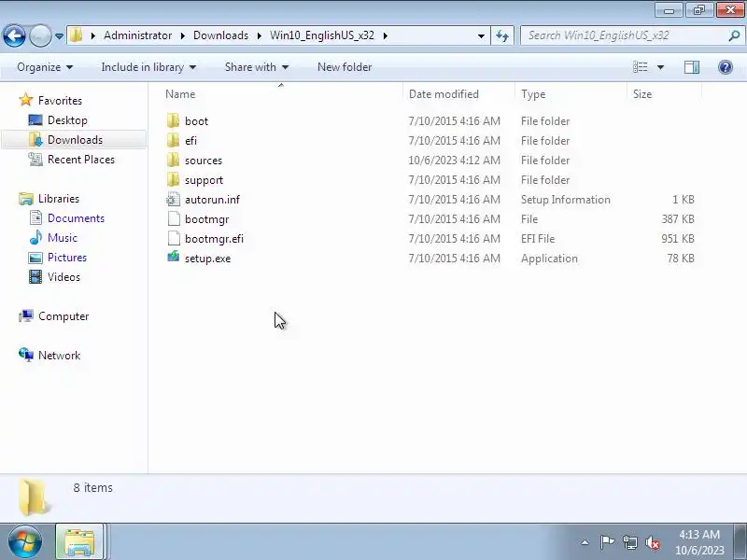Image resolution: width=747 pixels, height=560 pixels.
Task: Select the sources folder icon
Action: coord(174,160)
